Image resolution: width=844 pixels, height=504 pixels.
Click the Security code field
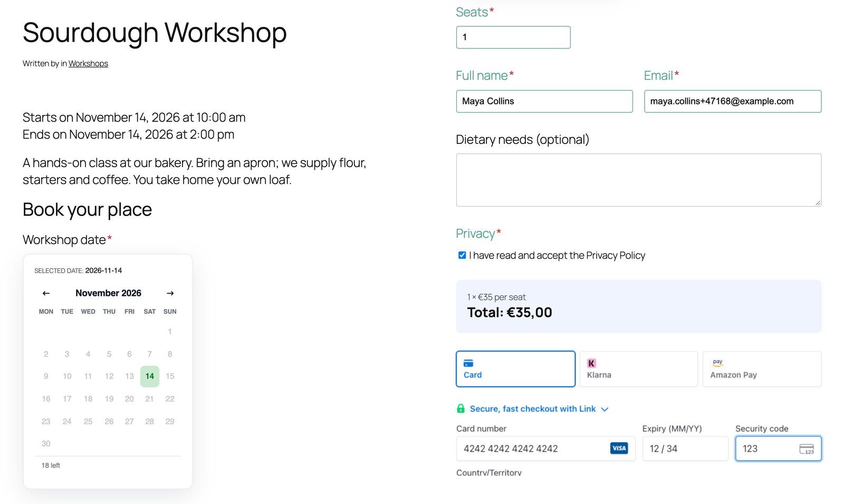coord(778,449)
